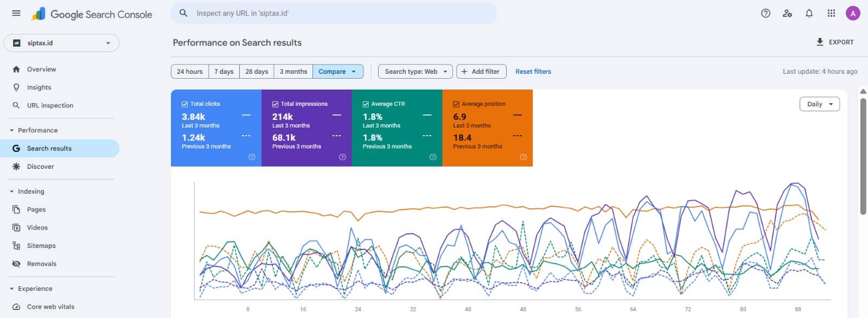The height and width of the screenshot is (318, 868).
Task: Open the Google apps grid
Action: click(x=831, y=14)
